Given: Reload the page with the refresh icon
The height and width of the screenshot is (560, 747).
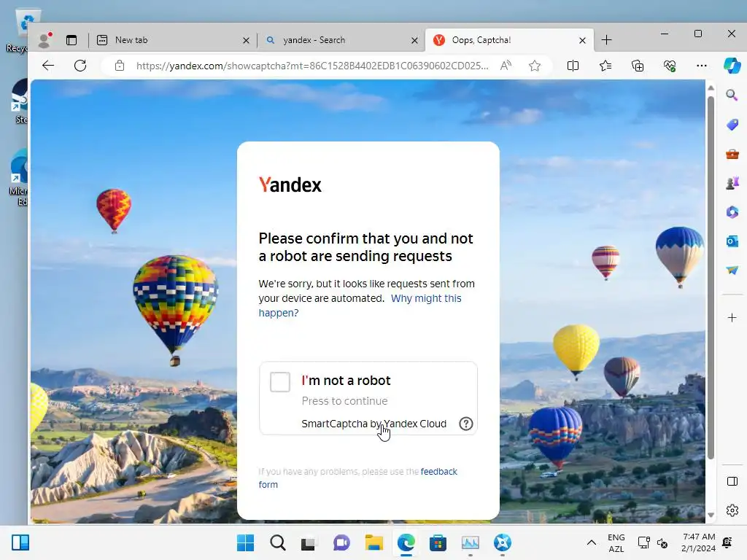Looking at the screenshot, I should click(x=80, y=66).
